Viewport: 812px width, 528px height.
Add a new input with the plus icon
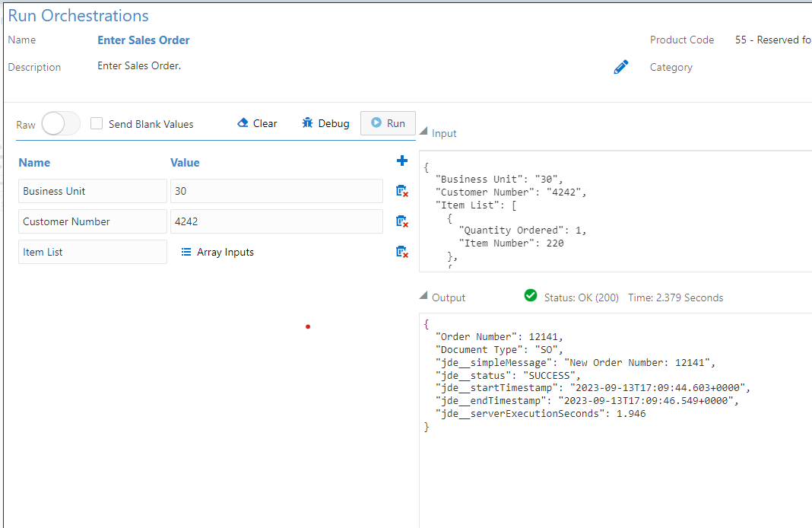(x=402, y=161)
